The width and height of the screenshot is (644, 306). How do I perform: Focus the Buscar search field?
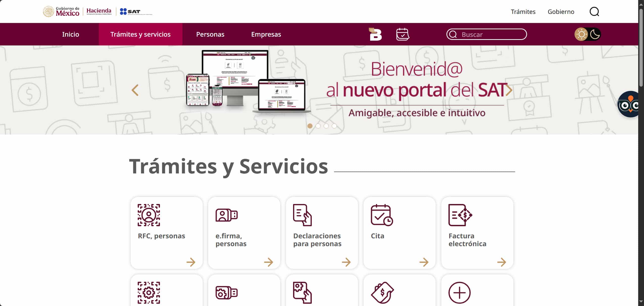click(487, 34)
